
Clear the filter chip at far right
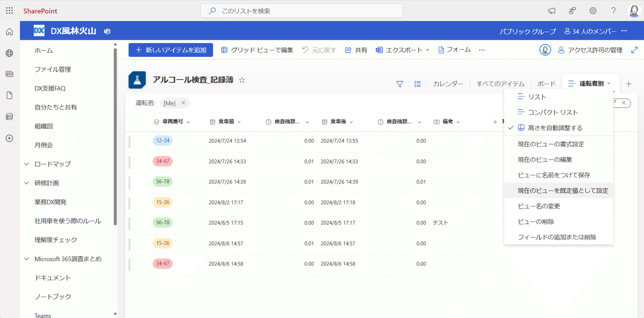623,102
